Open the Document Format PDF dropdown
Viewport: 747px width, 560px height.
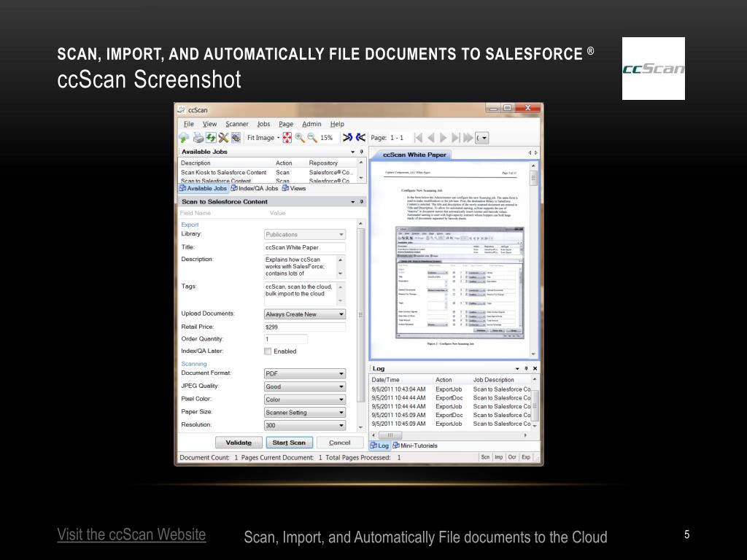point(305,374)
